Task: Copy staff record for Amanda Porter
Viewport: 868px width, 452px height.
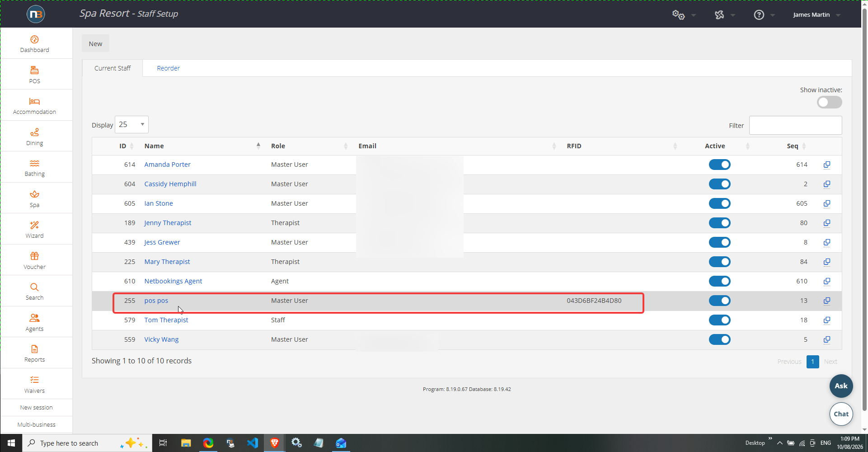Action: 827,165
